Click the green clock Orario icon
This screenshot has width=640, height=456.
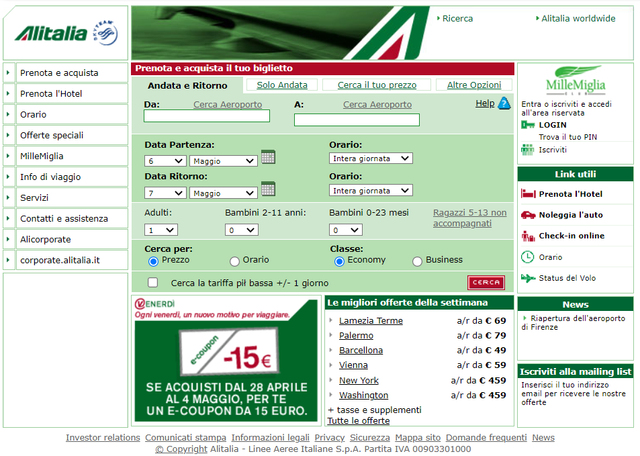pos(527,257)
